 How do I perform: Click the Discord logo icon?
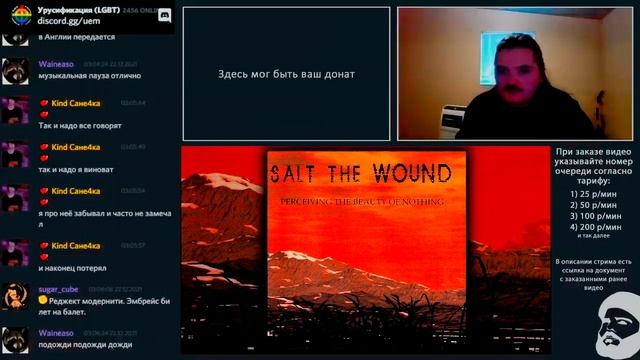tap(164, 16)
